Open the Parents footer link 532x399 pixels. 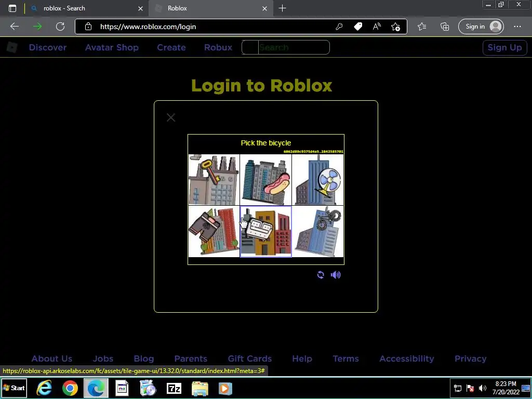[x=191, y=358]
